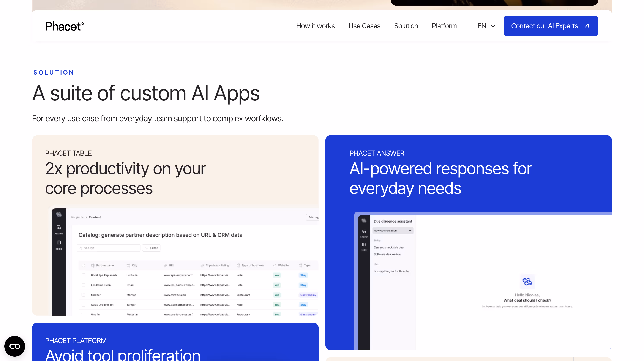This screenshot has height=361, width=644.
Task: Click www.mirazur.com cell
Action: 175,295
